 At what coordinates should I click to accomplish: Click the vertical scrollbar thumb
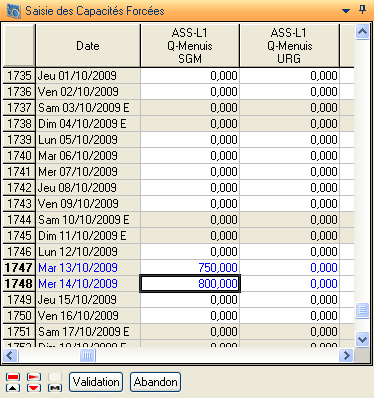(x=362, y=310)
